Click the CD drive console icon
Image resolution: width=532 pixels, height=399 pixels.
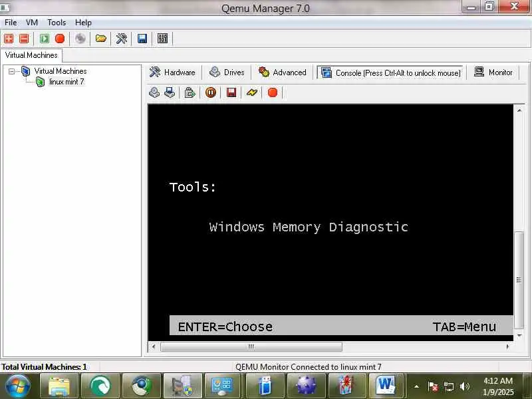click(x=154, y=92)
